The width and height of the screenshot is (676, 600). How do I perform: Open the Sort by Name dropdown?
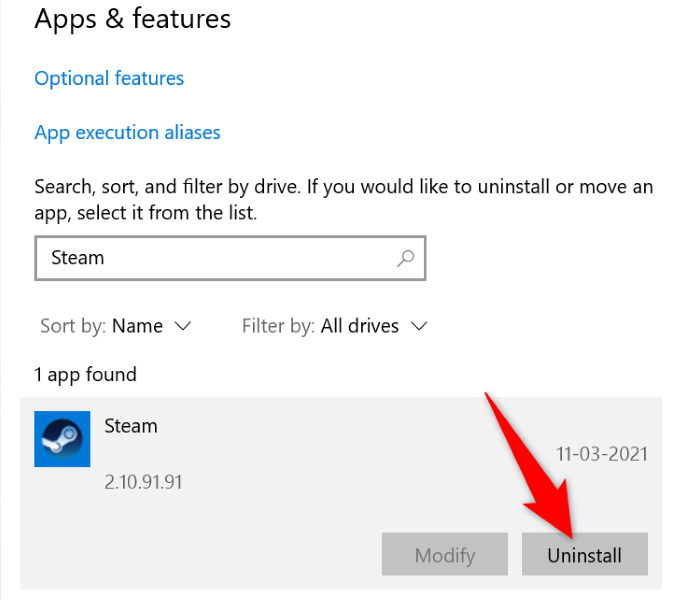137,326
